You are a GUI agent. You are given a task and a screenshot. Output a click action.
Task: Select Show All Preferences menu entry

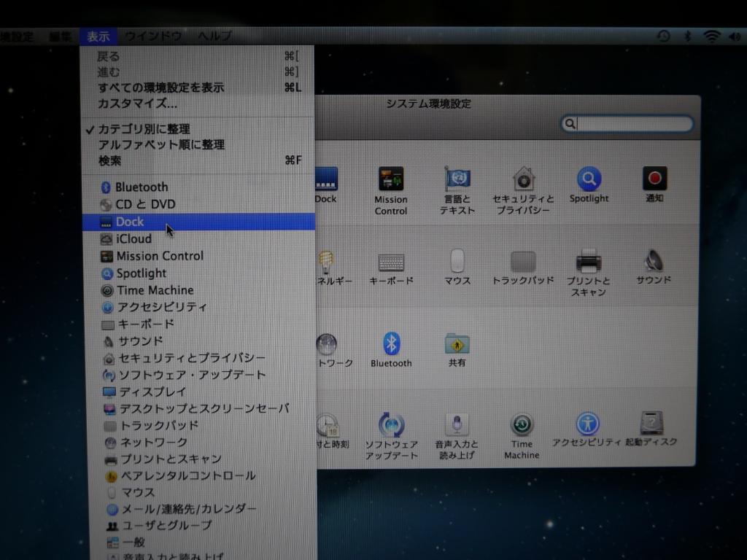coord(161,87)
